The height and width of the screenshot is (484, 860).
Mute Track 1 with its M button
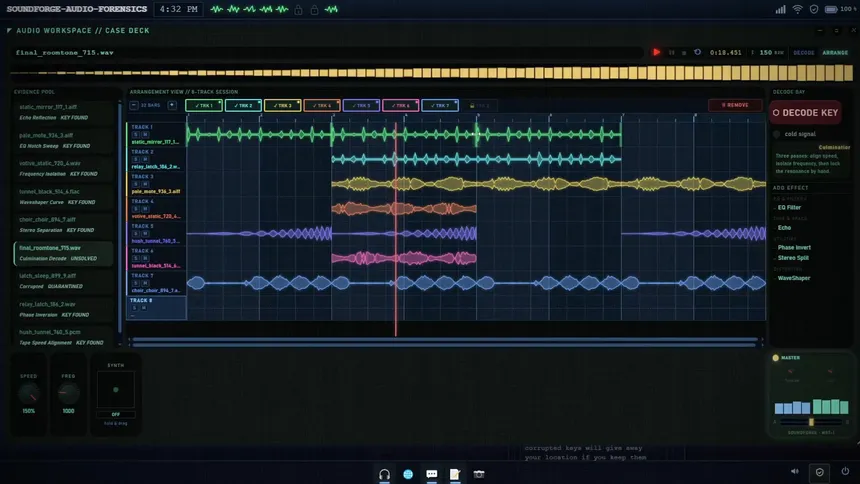pos(145,134)
